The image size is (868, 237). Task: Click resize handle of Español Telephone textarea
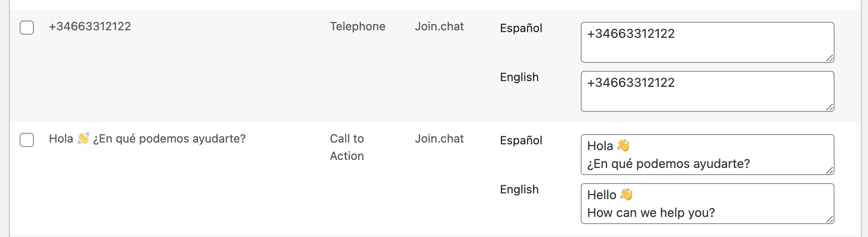tap(829, 58)
